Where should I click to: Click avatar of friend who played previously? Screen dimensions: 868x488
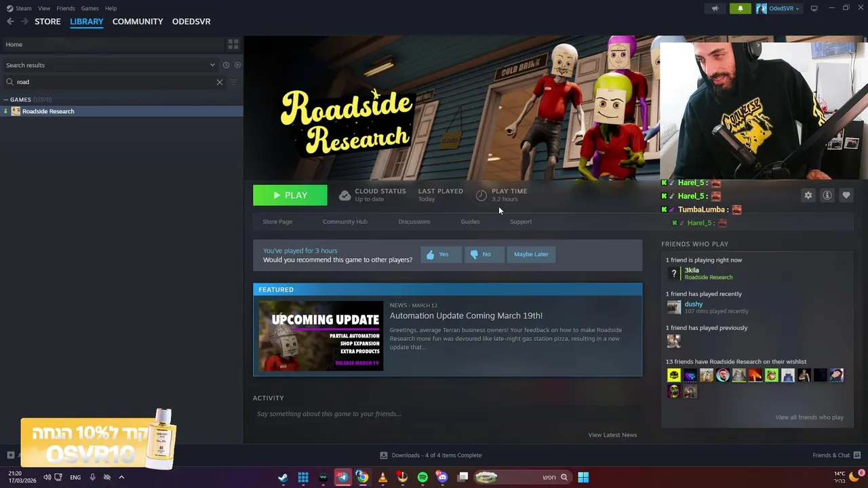coord(673,341)
